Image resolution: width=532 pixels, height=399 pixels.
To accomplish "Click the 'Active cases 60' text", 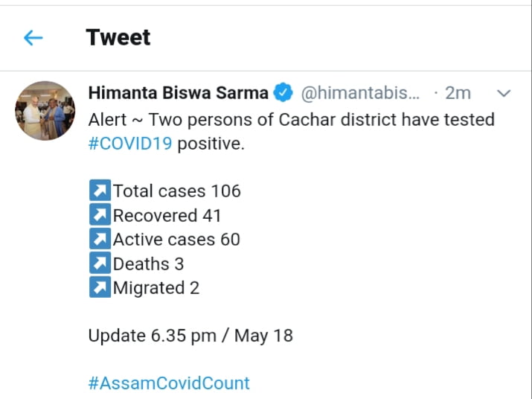I will click(176, 240).
